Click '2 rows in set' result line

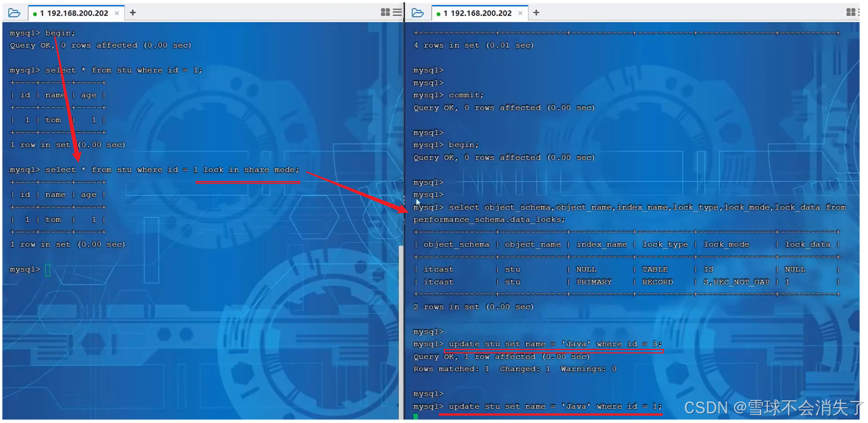[473, 307]
